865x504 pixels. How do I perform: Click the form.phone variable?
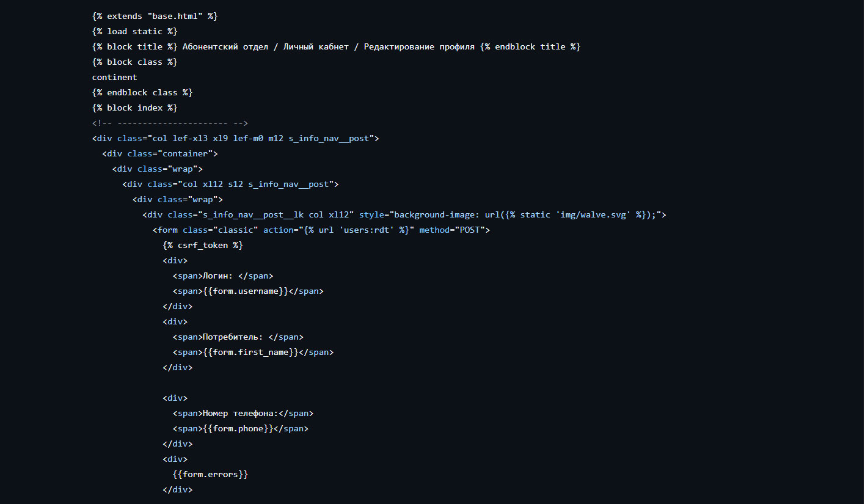click(x=238, y=428)
